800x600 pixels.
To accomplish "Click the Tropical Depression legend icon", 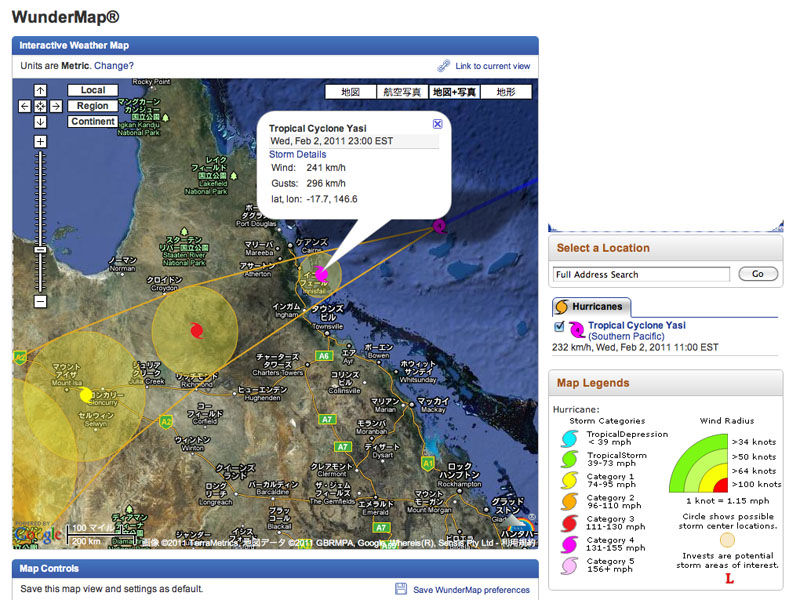I will [569, 438].
